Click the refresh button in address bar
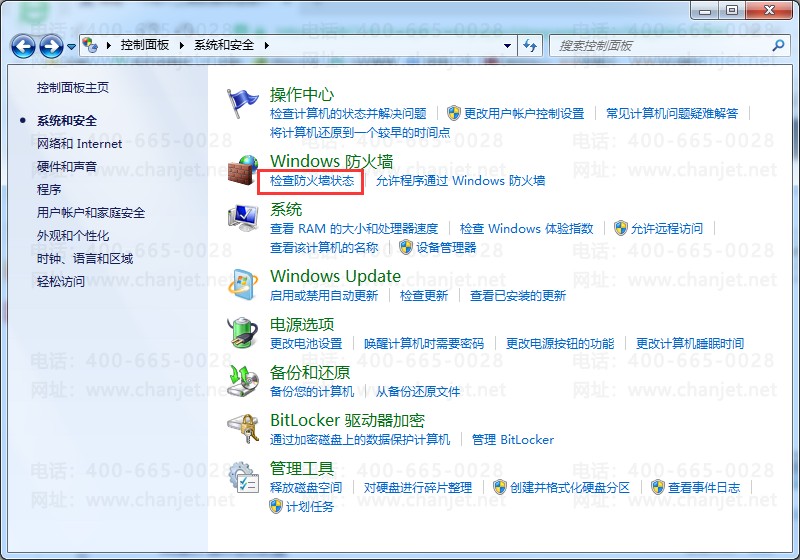This screenshot has width=800, height=560. pyautogui.click(x=530, y=46)
